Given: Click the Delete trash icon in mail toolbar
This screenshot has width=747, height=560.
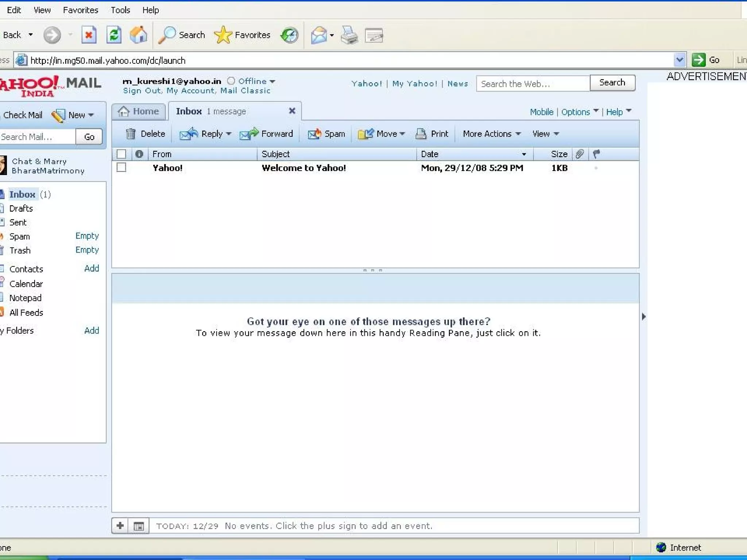Looking at the screenshot, I should point(131,134).
